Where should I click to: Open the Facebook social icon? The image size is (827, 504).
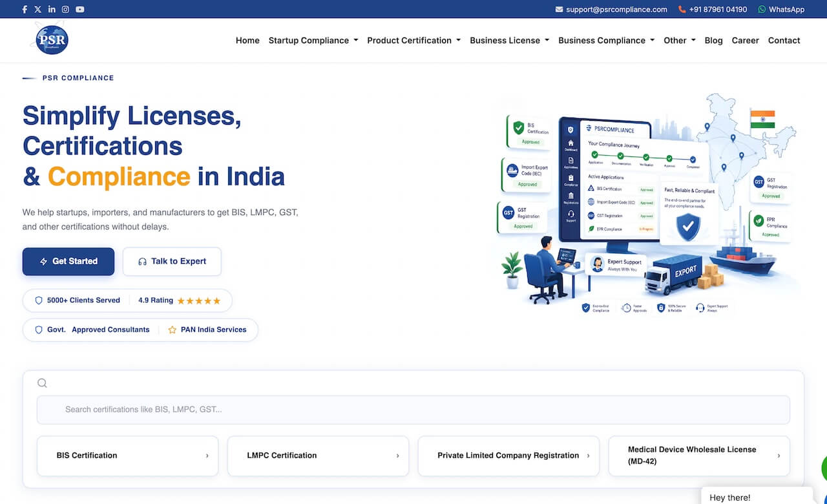coord(25,9)
